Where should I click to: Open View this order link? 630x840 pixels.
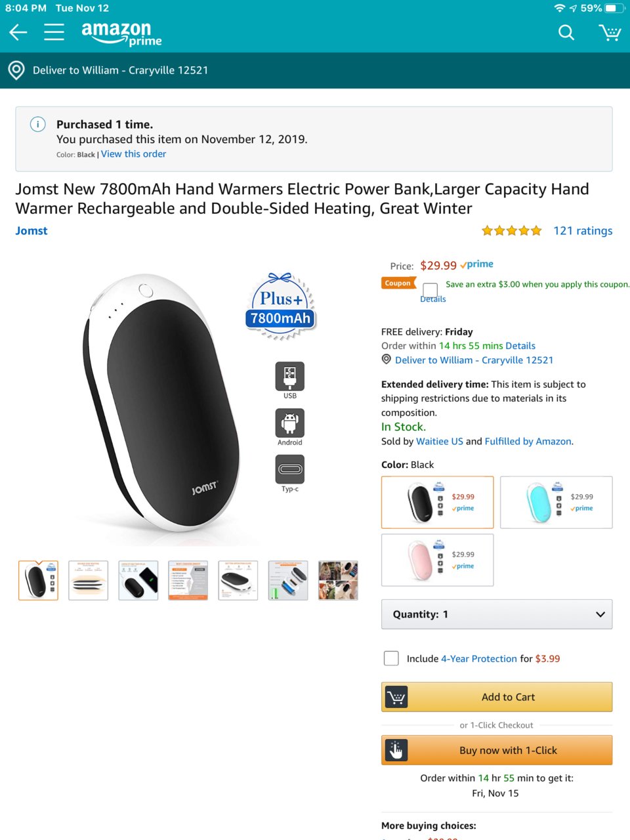tap(133, 154)
